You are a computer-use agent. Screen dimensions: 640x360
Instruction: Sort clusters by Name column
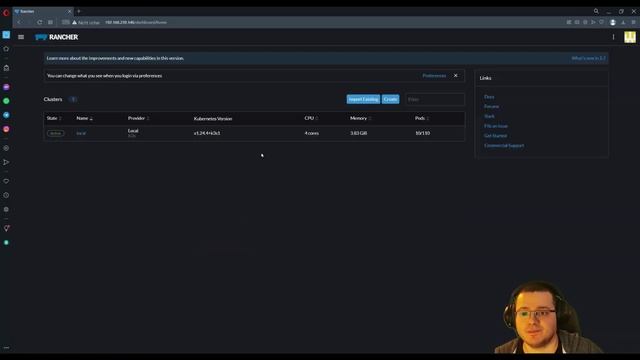(x=84, y=118)
